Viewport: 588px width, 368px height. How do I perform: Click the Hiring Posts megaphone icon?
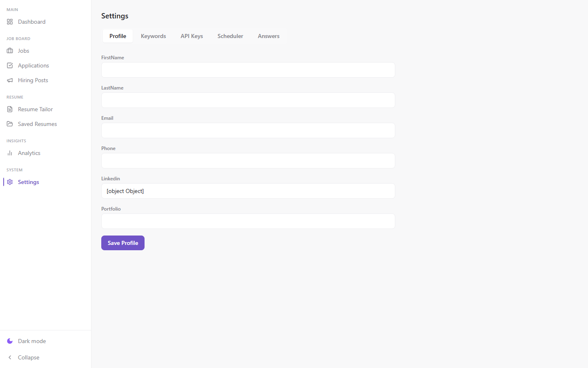(x=10, y=80)
